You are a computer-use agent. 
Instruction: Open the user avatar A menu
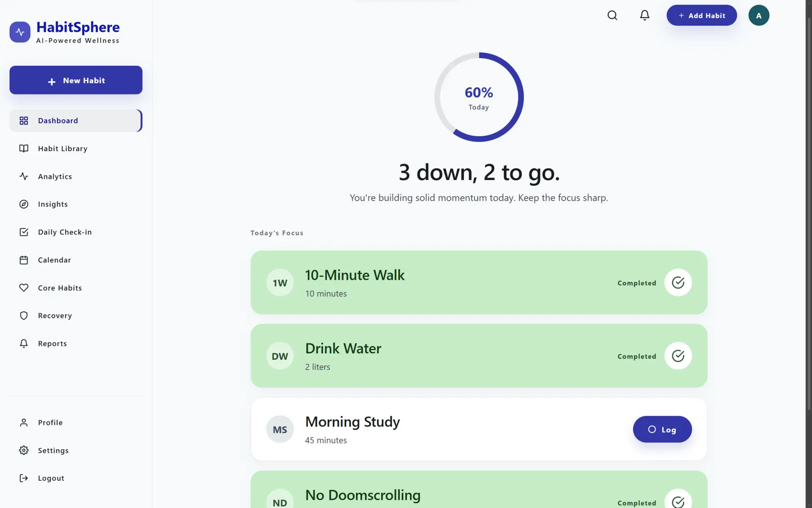(759, 15)
